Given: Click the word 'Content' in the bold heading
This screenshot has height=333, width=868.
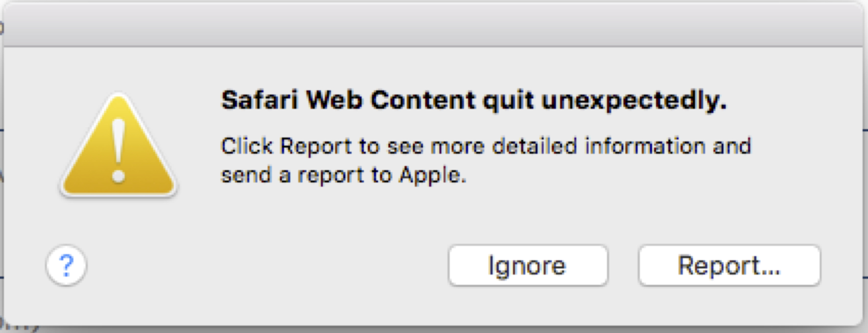Looking at the screenshot, I should (423, 100).
